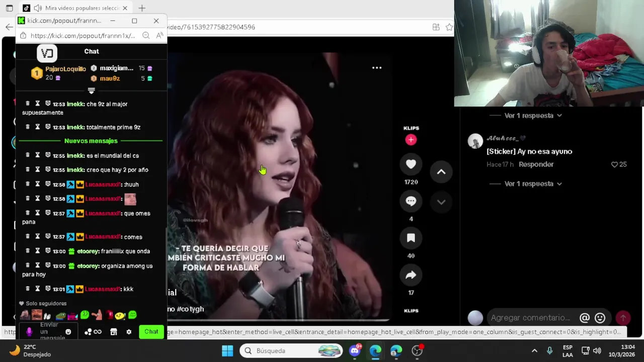644x362 pixels.
Task: Pick the yellow smiling blob emote
Action: point(120,315)
